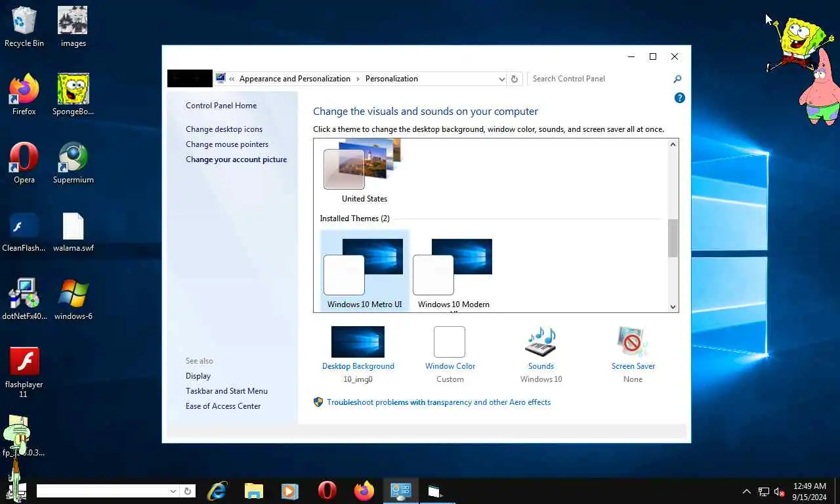Image resolution: width=840 pixels, height=504 pixels.
Task: Open Taskbar and Start Menu link
Action: point(226,391)
